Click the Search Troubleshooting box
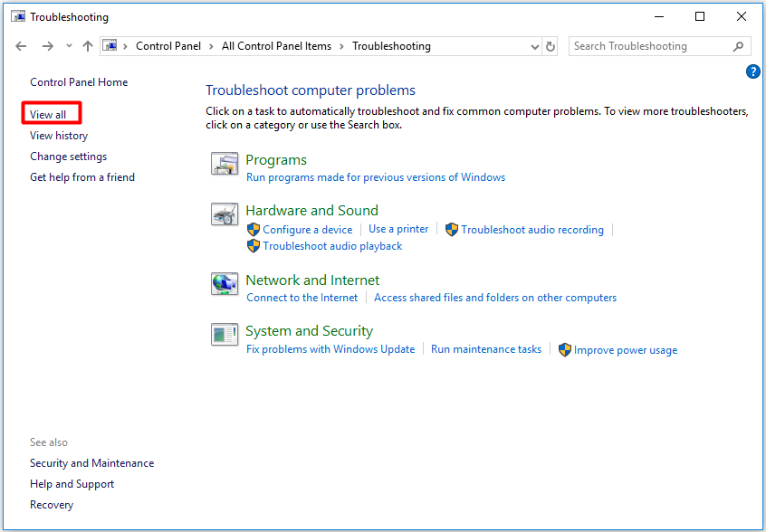 click(659, 46)
